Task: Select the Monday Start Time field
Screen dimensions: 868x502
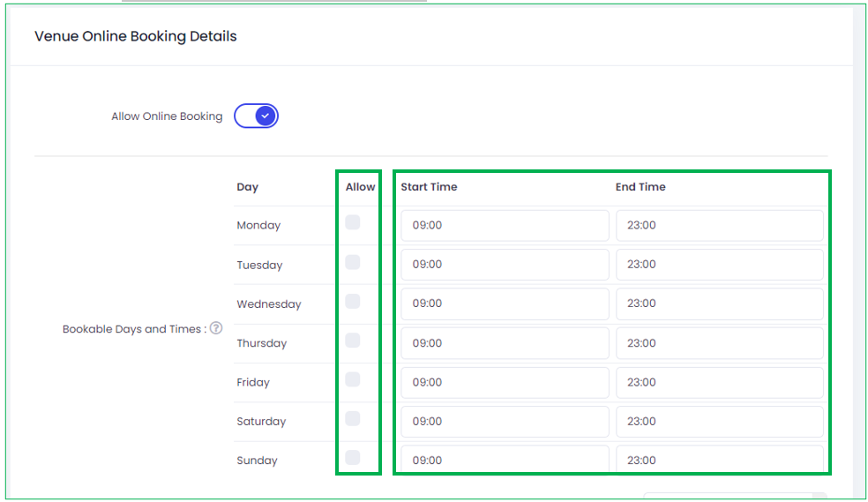Action: pos(505,225)
